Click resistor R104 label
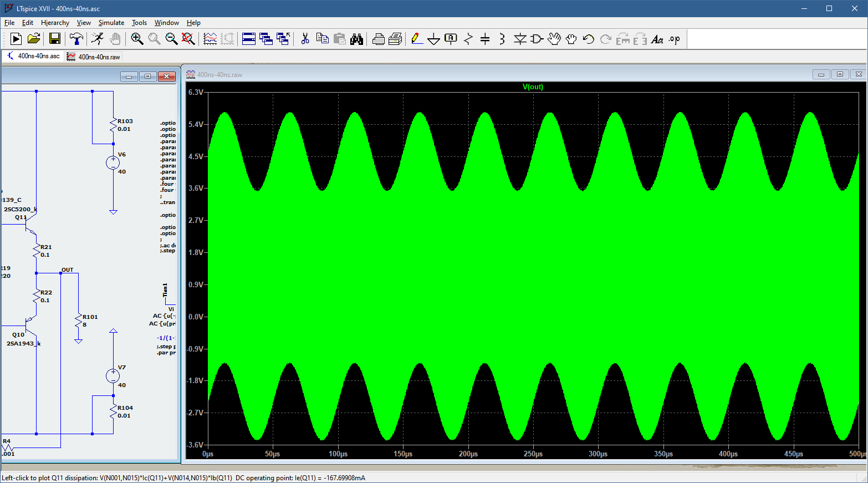Screen dimensions: 868x483 [125, 408]
